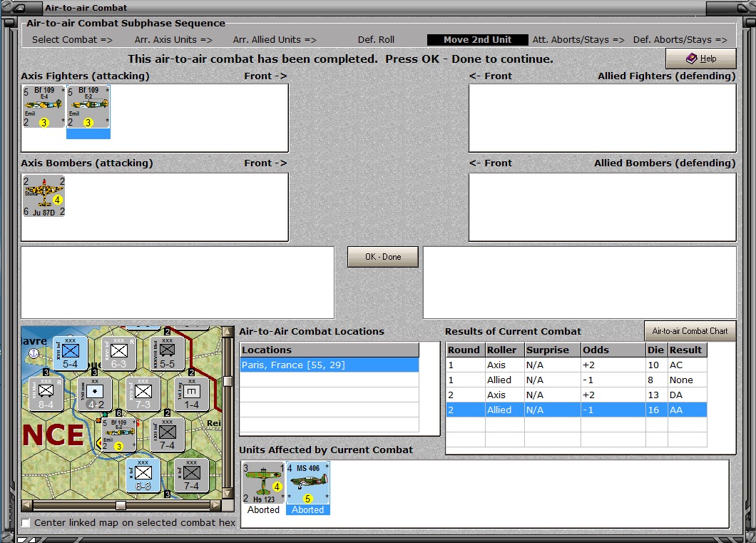Select round 1 Allied result row

click(x=577, y=380)
